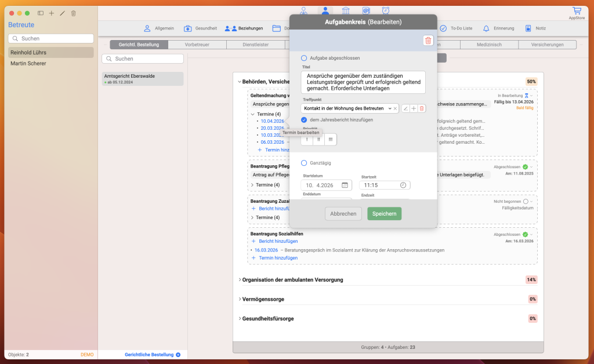Enable the 'Ganztägig' option
The width and height of the screenshot is (594, 364).
coord(304,163)
